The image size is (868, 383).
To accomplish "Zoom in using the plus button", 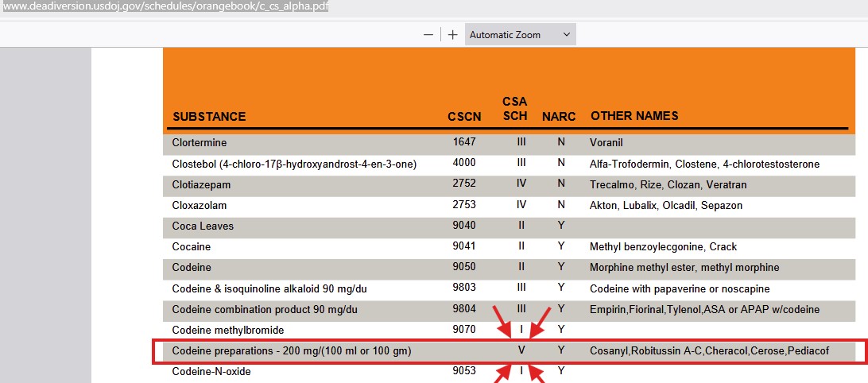I will coord(453,35).
